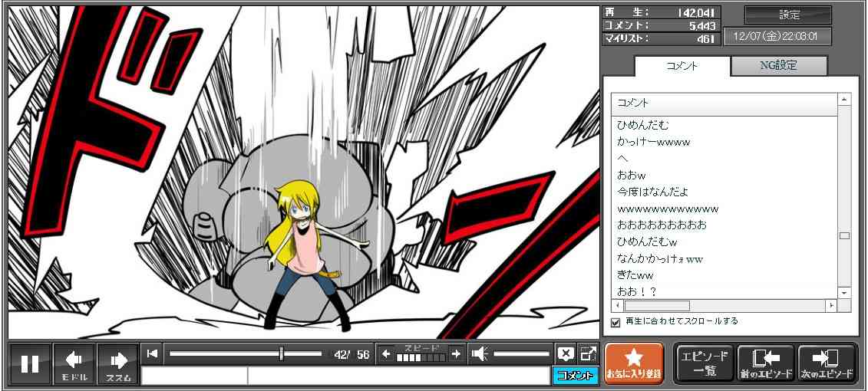The width and height of the screenshot is (868, 391).
Task: Switch to fullscreen mode icon
Action: (x=588, y=353)
